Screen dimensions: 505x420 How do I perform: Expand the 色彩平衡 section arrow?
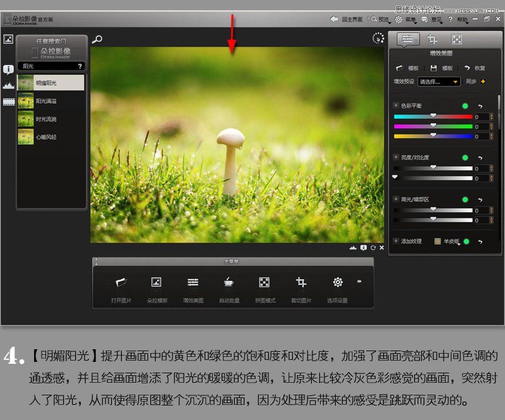396,105
